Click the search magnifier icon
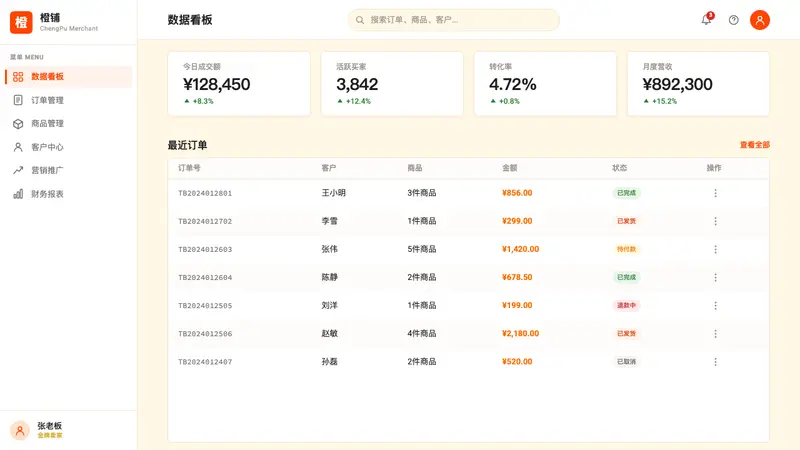This screenshot has height=450, width=800. 360,20
